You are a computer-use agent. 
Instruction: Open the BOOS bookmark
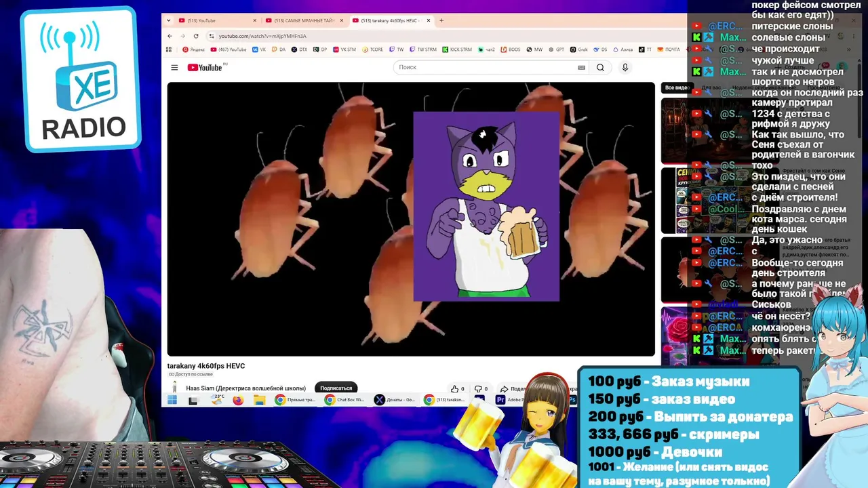(511, 49)
